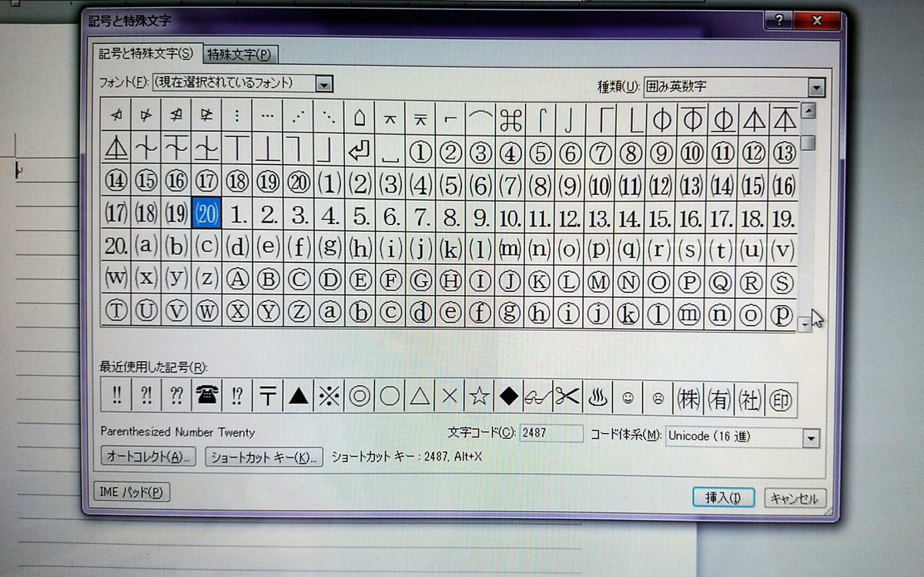Open the ショートカット キー(K)... button
924x577 pixels.
tap(264, 458)
